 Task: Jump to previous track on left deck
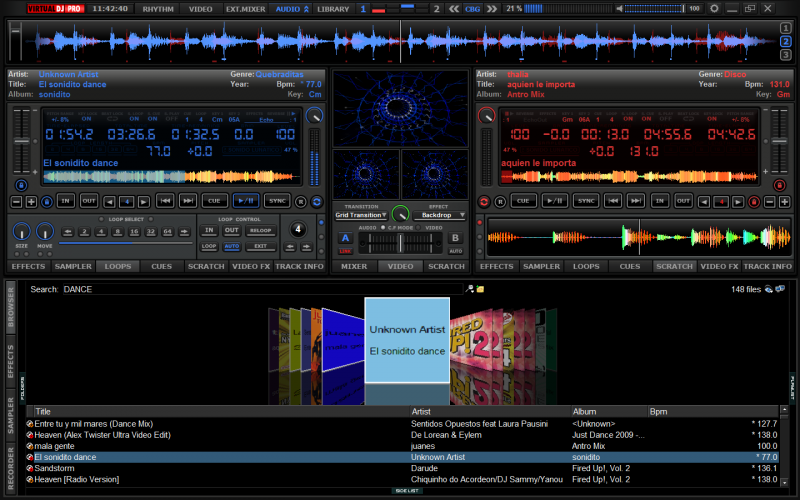click(165, 201)
